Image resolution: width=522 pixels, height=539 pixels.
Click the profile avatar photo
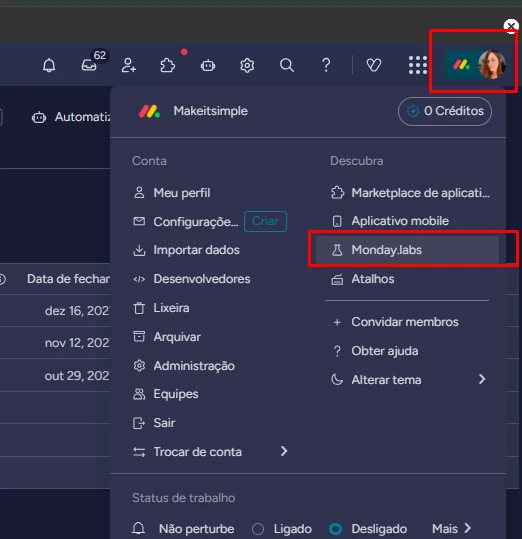492,65
